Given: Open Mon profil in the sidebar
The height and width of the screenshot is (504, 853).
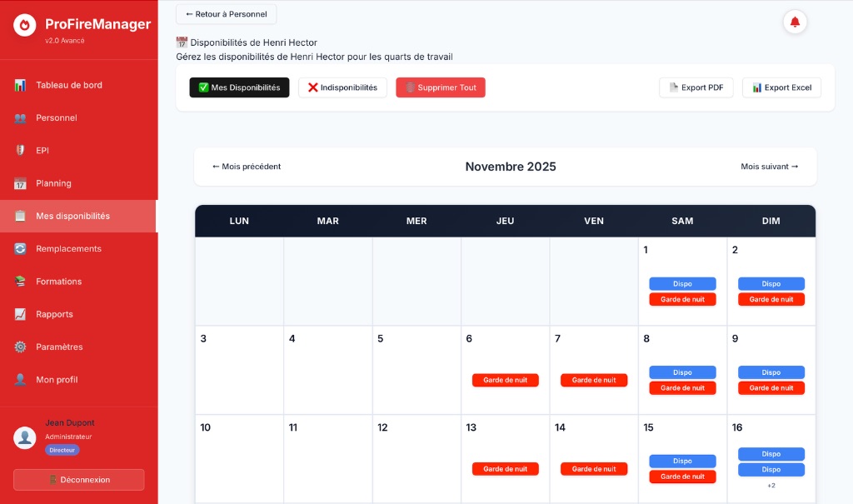Looking at the screenshot, I should [57, 380].
